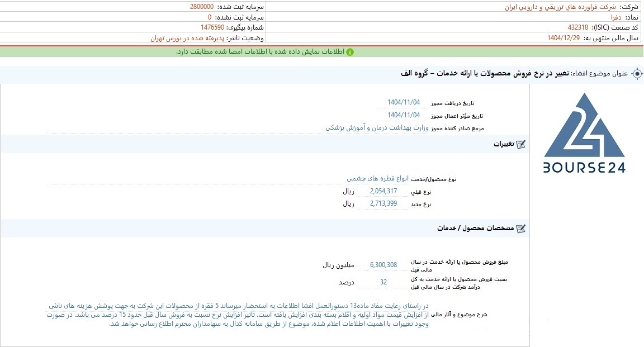The width and height of the screenshot is (644, 347).
Task: Select the tracking number 1476590
Action: pos(212,27)
